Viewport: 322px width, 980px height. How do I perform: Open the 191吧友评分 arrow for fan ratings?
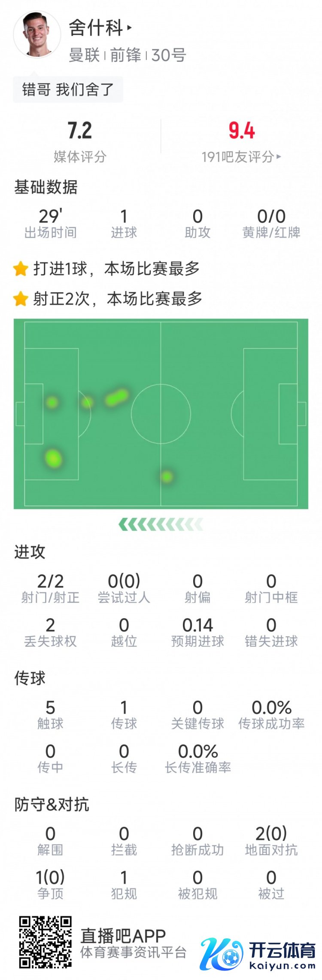[x=279, y=157]
